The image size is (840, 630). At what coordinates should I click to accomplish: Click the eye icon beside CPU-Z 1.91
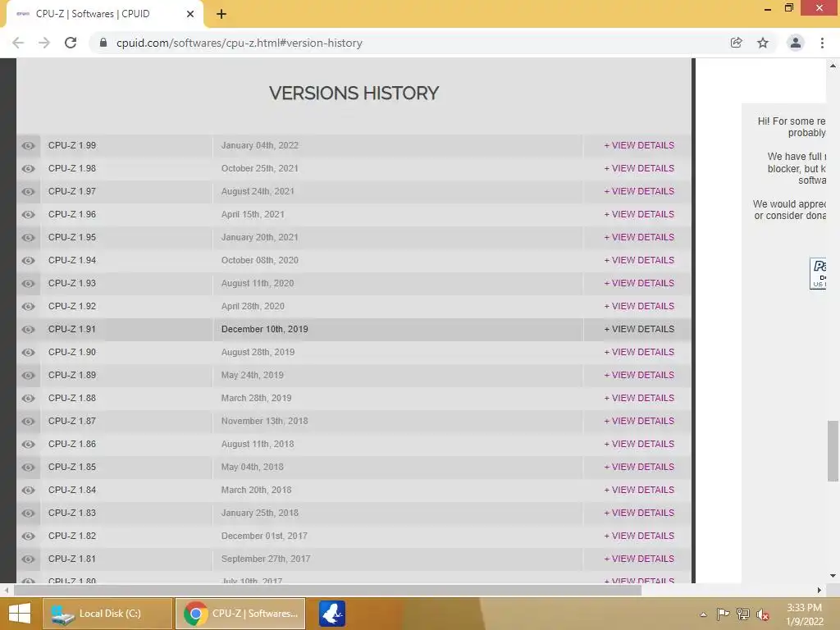click(29, 330)
